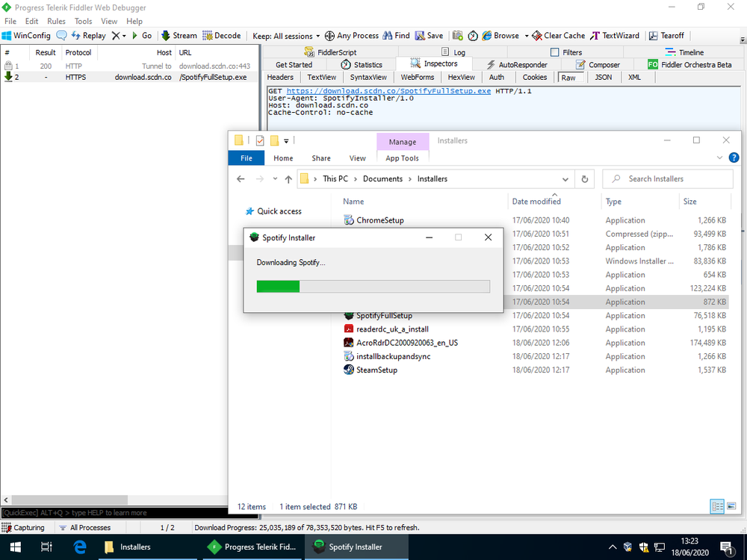
Task: Open Find sessions binoculars
Action: coord(397,36)
